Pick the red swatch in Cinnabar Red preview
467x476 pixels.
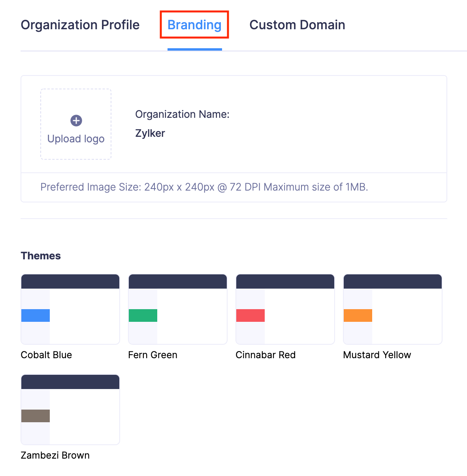(250, 315)
